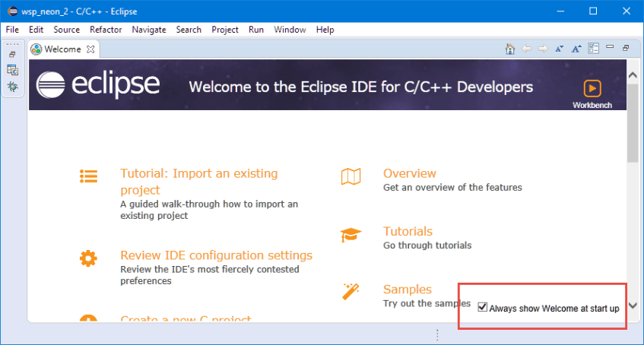Open the Tutorials link

click(408, 231)
